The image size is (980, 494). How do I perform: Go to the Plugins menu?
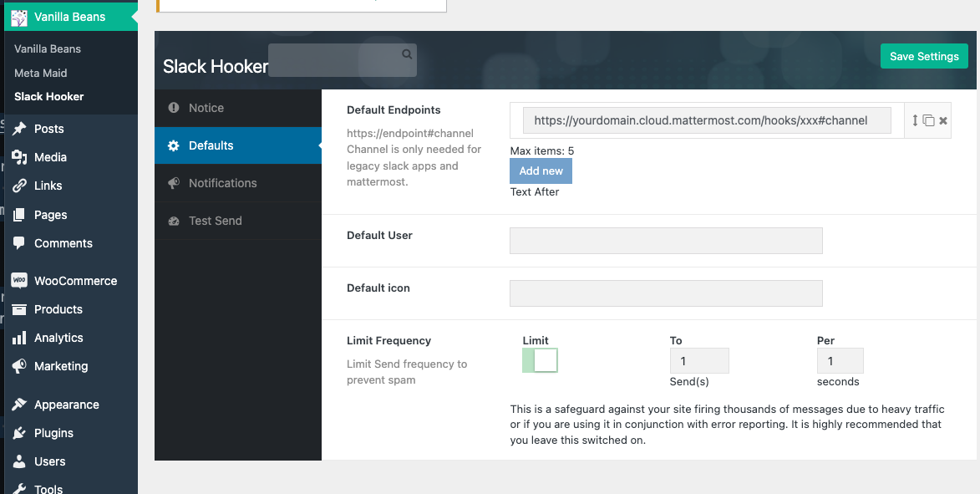71,433
